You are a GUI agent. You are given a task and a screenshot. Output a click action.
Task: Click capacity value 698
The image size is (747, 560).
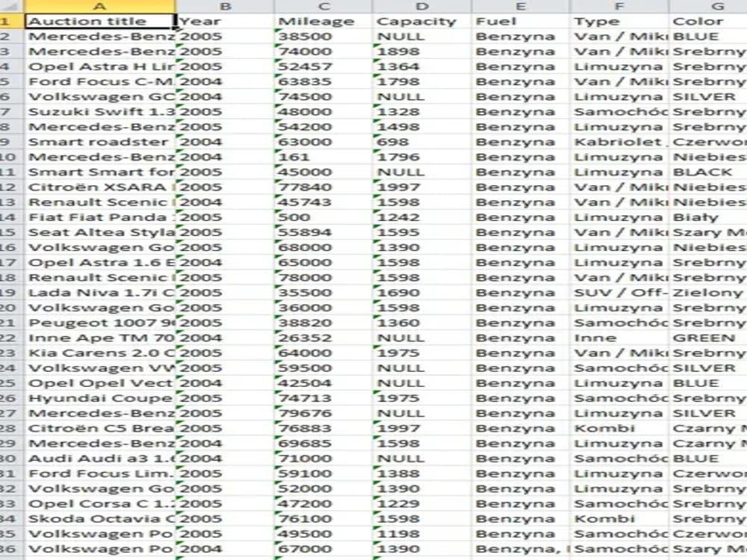[x=422, y=142]
